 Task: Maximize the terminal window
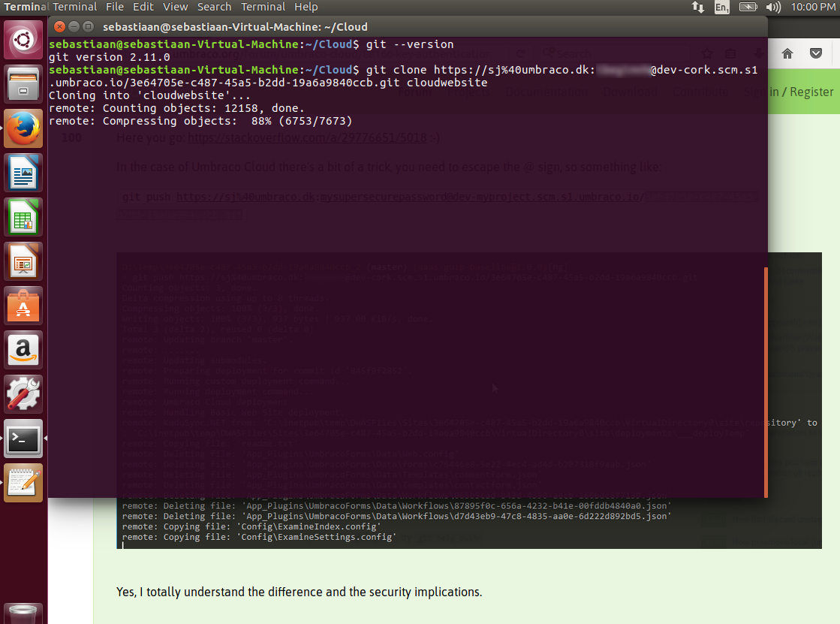coord(89,26)
